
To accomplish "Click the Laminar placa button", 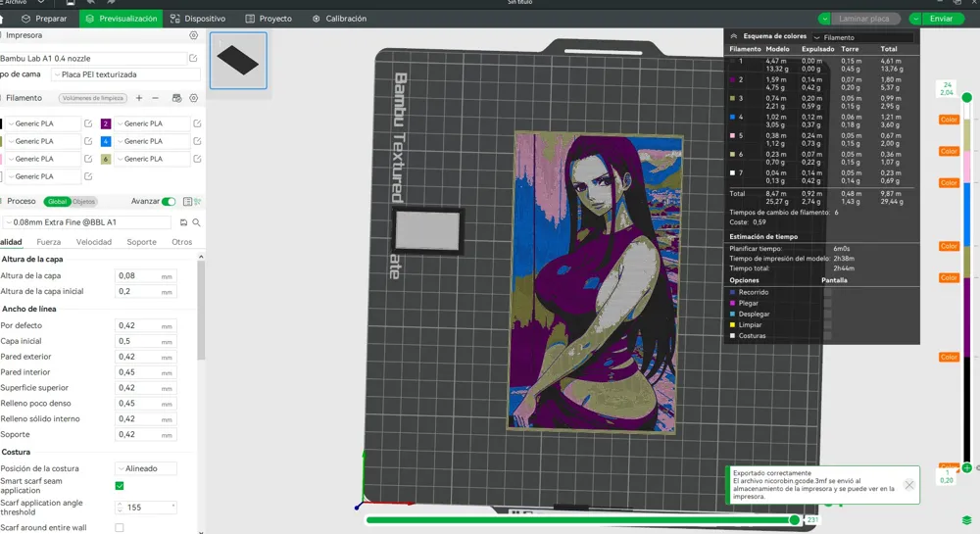I will point(864,19).
